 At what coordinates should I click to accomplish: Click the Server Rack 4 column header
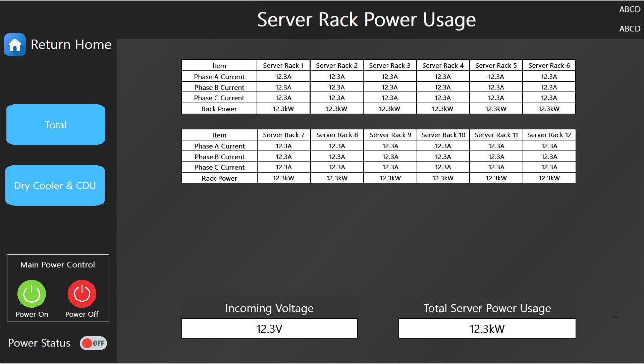pos(443,65)
